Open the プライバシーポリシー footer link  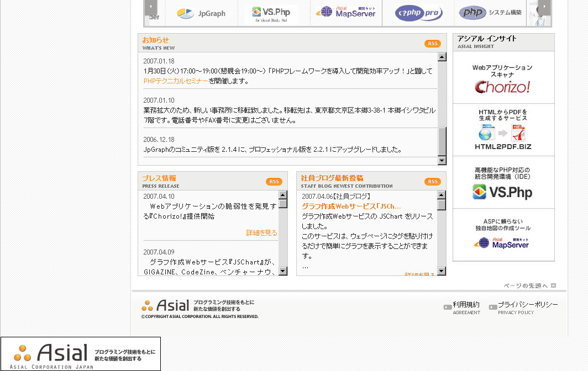point(527,305)
